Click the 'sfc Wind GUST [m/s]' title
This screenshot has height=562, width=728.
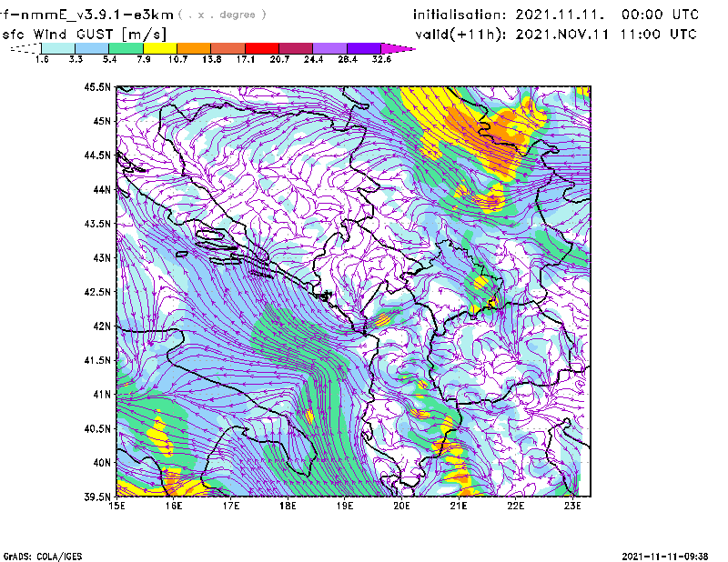pyautogui.click(x=84, y=35)
